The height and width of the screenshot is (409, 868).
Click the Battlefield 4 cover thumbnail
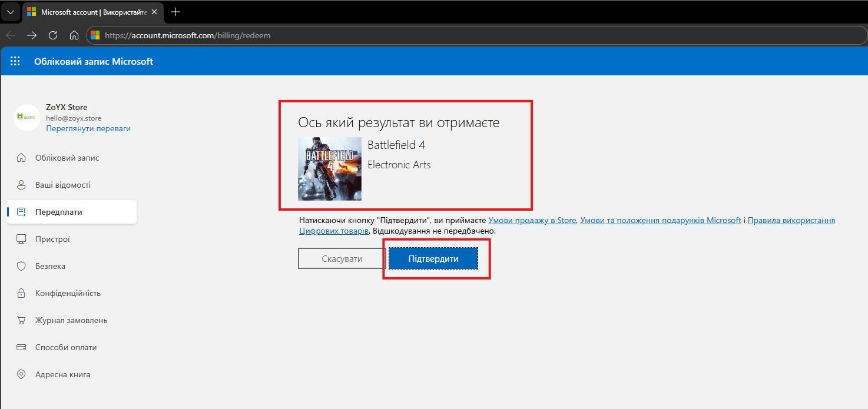coord(330,169)
